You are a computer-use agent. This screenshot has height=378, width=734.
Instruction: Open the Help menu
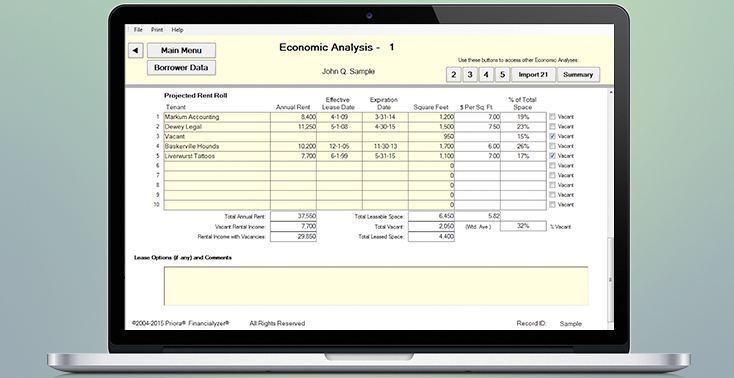(177, 30)
